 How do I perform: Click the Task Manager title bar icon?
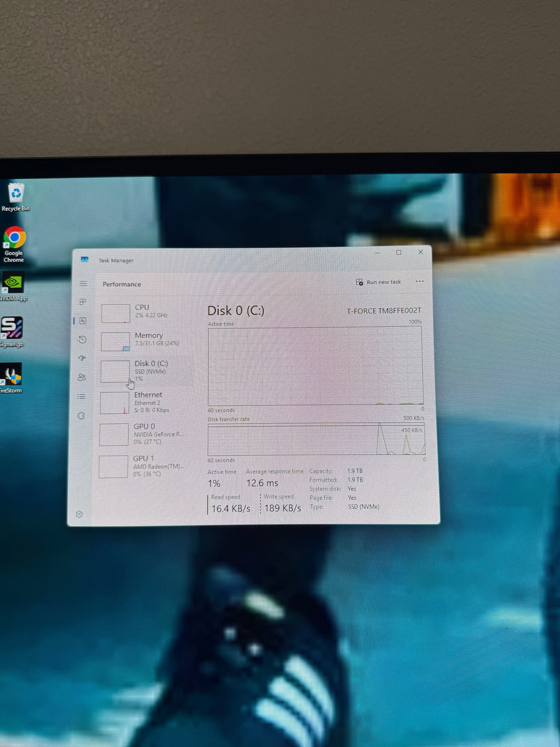pos(85,260)
